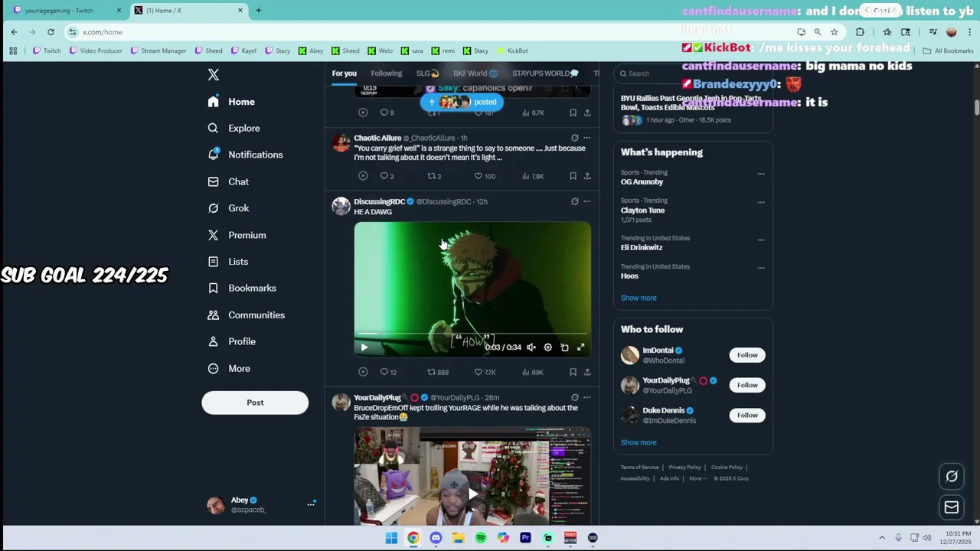Image resolution: width=980 pixels, height=551 pixels.
Task: Click the new posts pill
Action: (462, 102)
